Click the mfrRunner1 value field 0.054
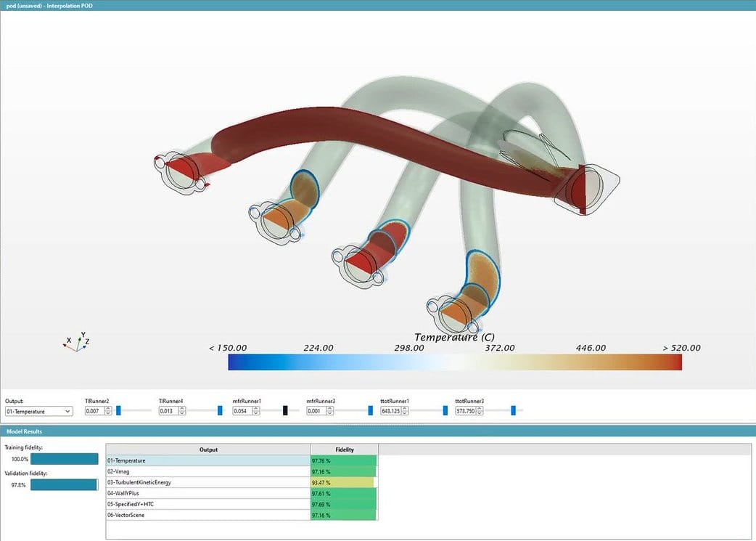The image size is (756, 541). click(x=242, y=411)
